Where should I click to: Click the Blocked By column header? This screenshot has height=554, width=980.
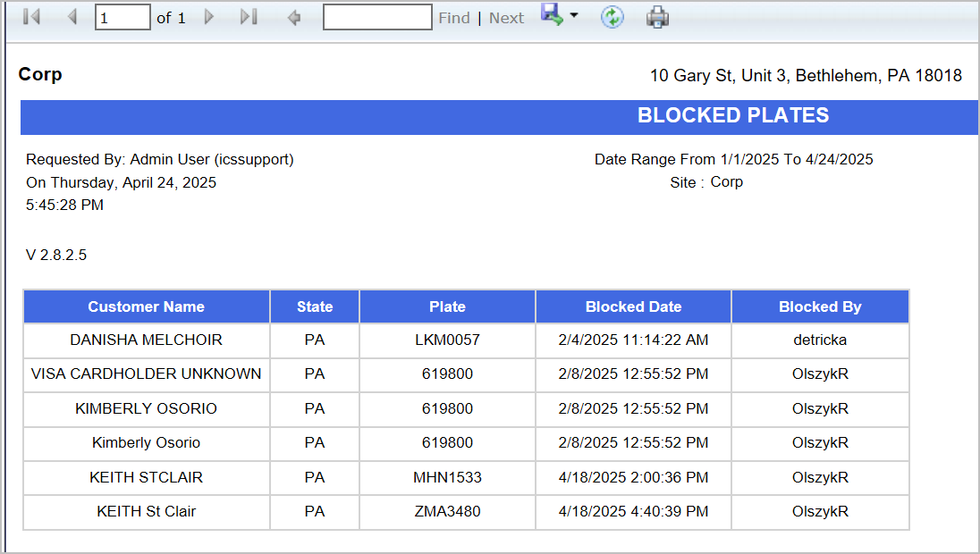(x=820, y=306)
